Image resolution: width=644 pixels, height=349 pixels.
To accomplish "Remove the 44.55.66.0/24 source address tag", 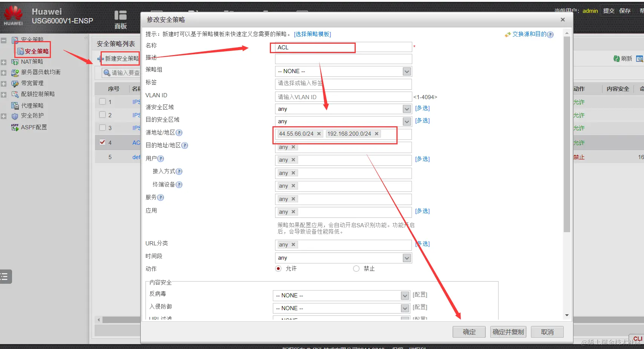I will 319,134.
